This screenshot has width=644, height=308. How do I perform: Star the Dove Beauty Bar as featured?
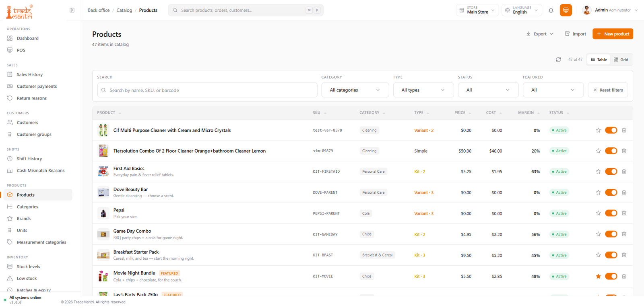tap(598, 192)
